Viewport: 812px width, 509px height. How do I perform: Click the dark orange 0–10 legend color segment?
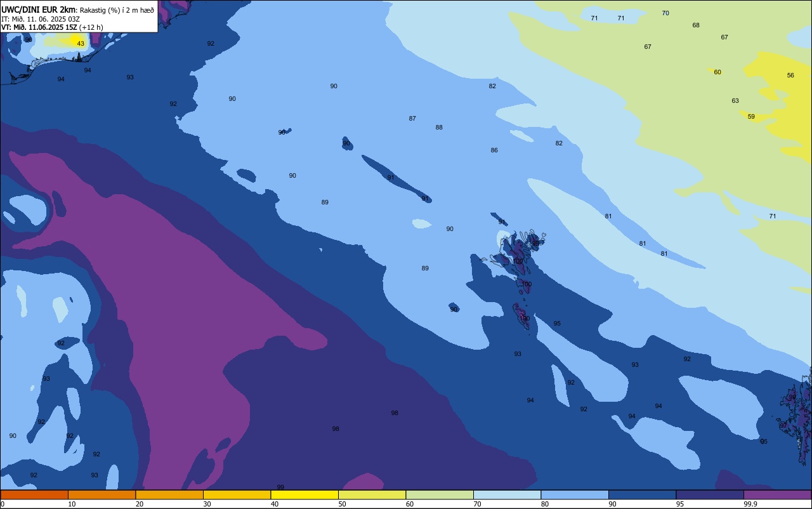[x=34, y=494]
